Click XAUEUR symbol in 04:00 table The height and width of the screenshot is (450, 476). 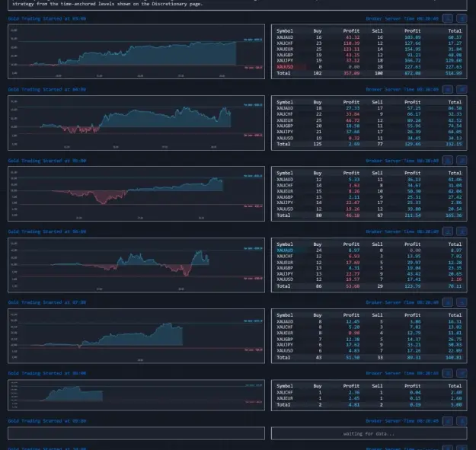285,120
